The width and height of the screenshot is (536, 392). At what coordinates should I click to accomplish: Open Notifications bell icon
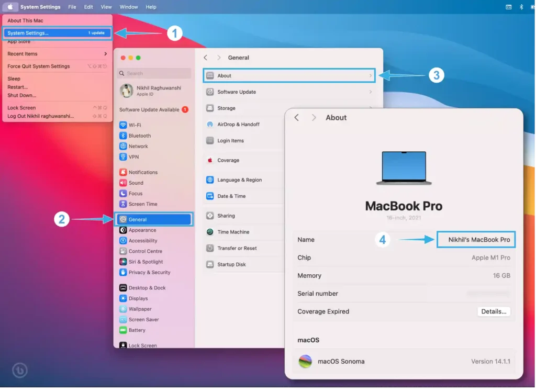(123, 172)
